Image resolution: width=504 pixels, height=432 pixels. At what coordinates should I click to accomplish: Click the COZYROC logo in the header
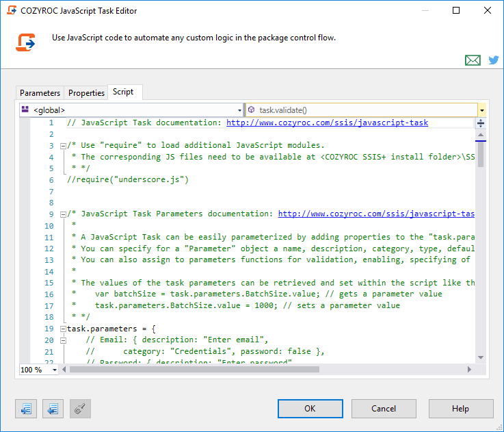pos(25,42)
